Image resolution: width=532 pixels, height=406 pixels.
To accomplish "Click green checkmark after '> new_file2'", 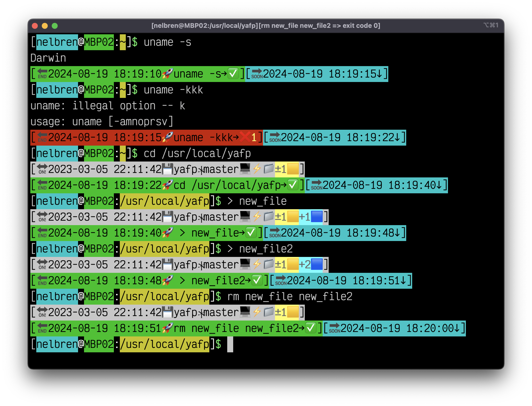I will [x=257, y=281].
